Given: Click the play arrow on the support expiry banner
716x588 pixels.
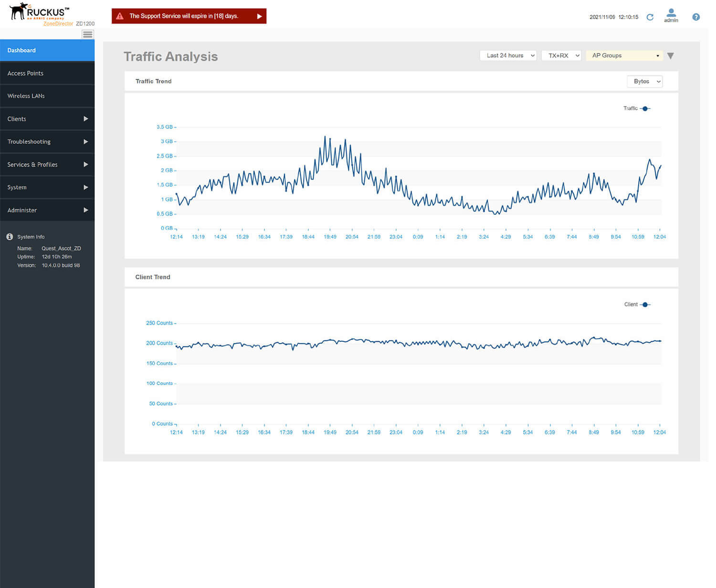Looking at the screenshot, I should [x=259, y=16].
